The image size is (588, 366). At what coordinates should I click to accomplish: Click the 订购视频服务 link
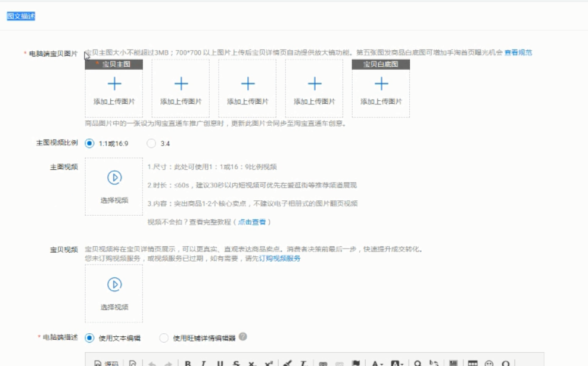(279, 259)
